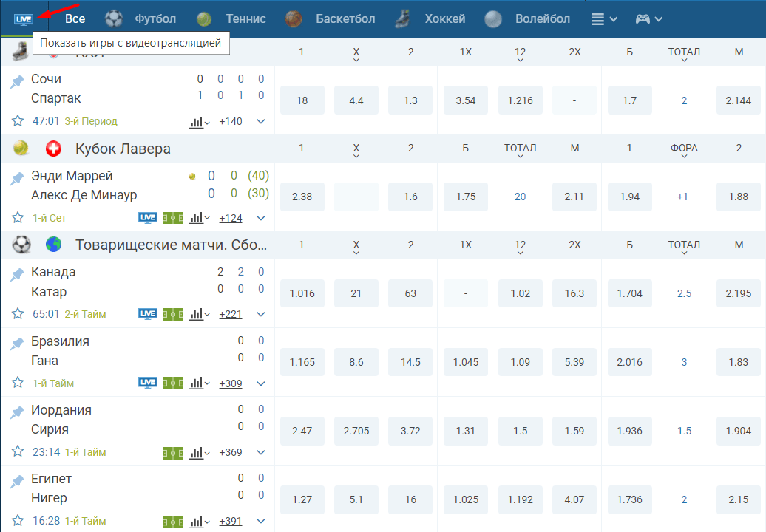Expand the Энди Маррей match row
Image resolution: width=766 pixels, height=532 pixels.
click(x=261, y=218)
